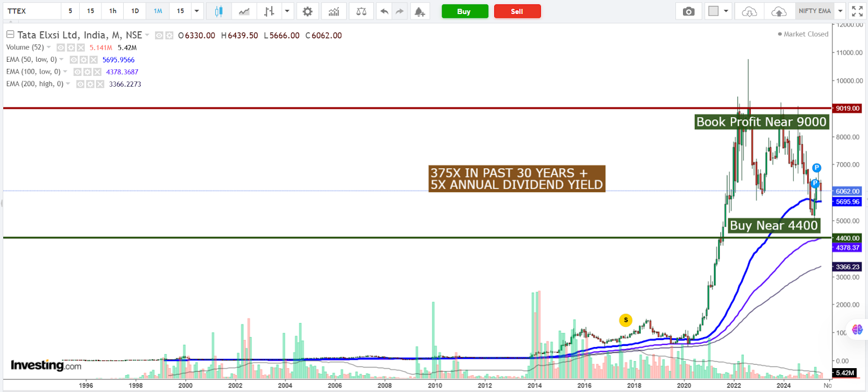Switch to the 1h interval
Image resolution: width=868 pixels, height=392 pixels.
tap(113, 11)
